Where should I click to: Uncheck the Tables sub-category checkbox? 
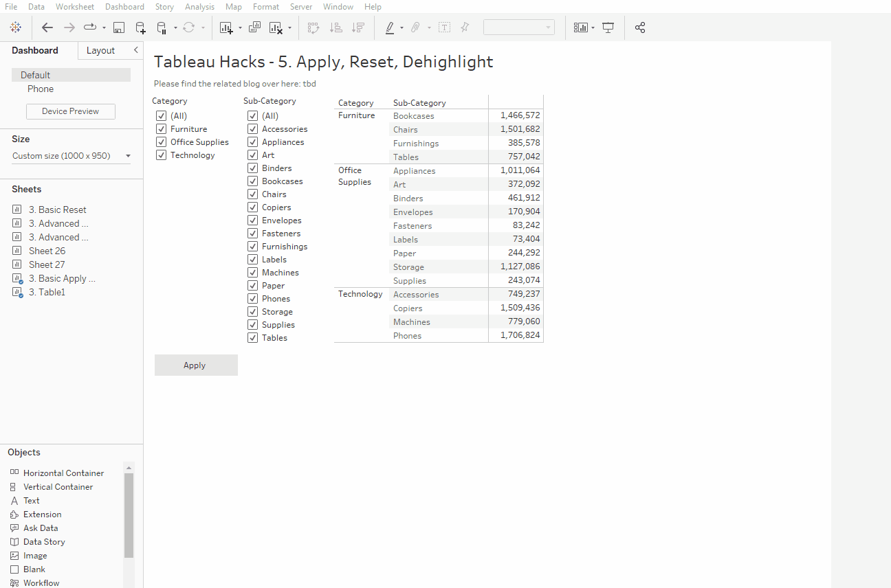click(252, 338)
